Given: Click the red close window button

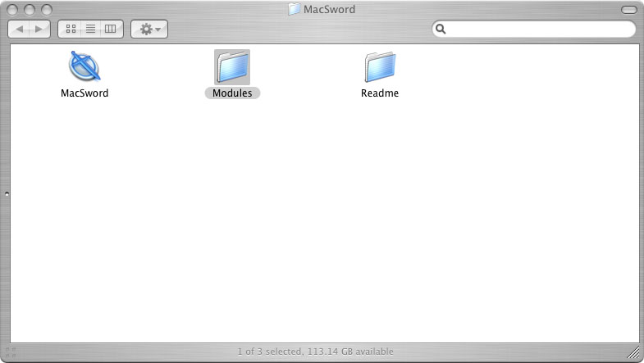Looking at the screenshot, I should 12,10.
